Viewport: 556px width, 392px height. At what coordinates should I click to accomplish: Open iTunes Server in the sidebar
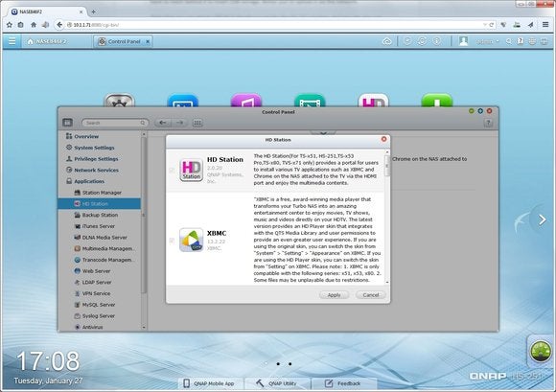click(100, 226)
